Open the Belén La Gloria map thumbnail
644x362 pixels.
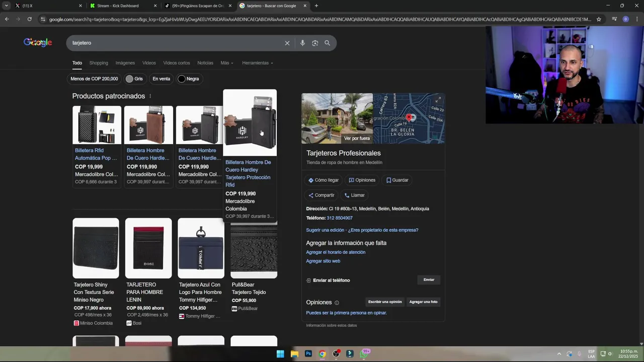click(409, 119)
